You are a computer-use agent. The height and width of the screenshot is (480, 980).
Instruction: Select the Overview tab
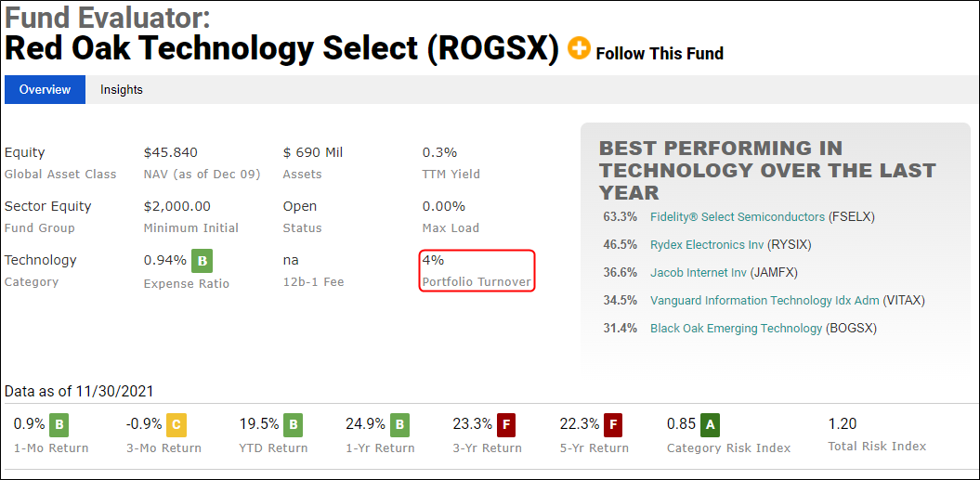coord(45,89)
